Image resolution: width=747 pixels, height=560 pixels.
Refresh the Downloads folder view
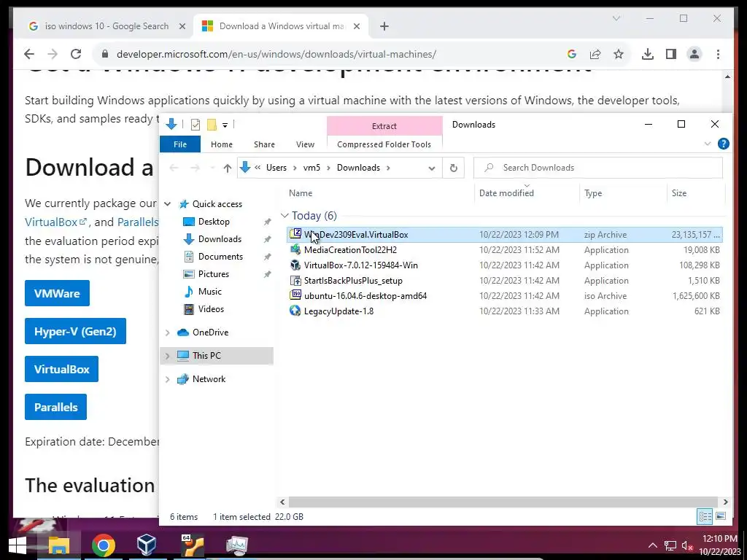click(x=454, y=168)
